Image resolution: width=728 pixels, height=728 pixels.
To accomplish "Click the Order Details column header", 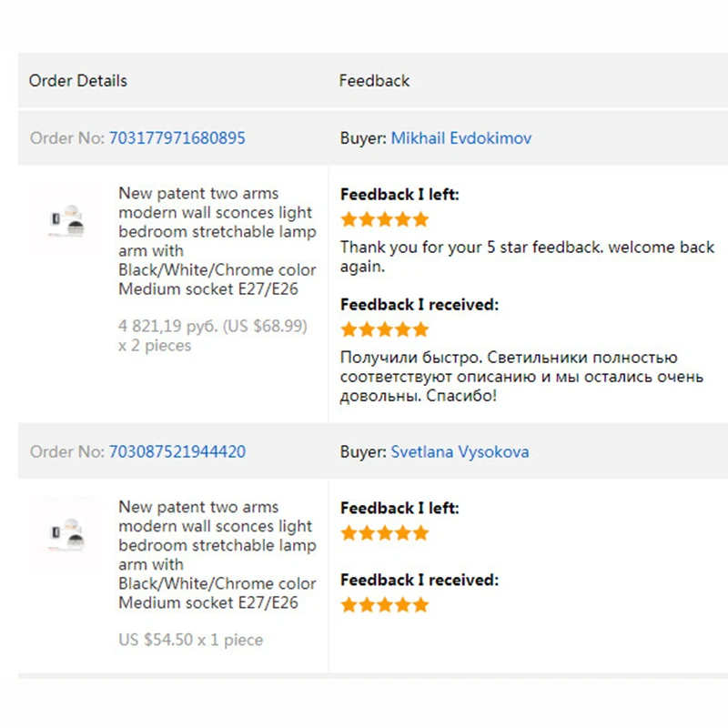I will [x=77, y=80].
